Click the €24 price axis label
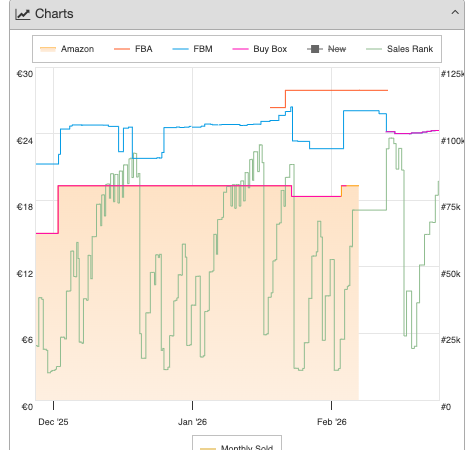474x450 pixels. [x=25, y=141]
